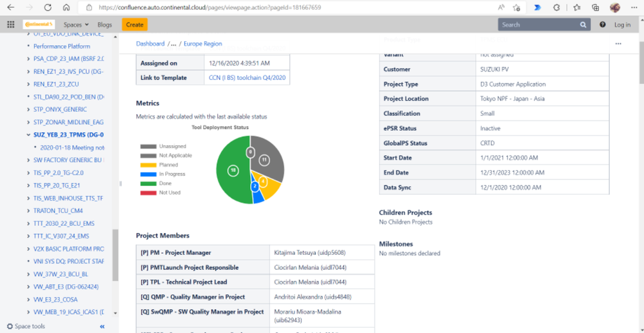This screenshot has width=644, height=333.
Task: Click the sidebar resize handle
Action: pyautogui.click(x=121, y=184)
